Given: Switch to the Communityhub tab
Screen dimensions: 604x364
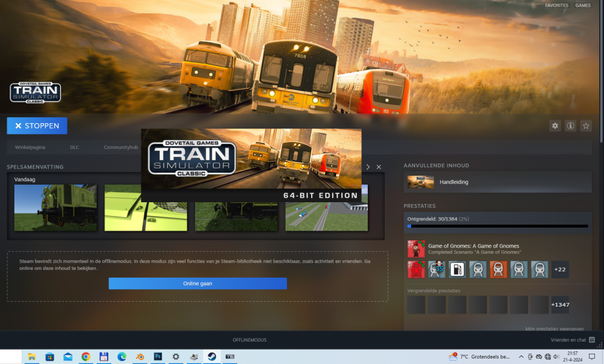Looking at the screenshot, I should pos(117,147).
